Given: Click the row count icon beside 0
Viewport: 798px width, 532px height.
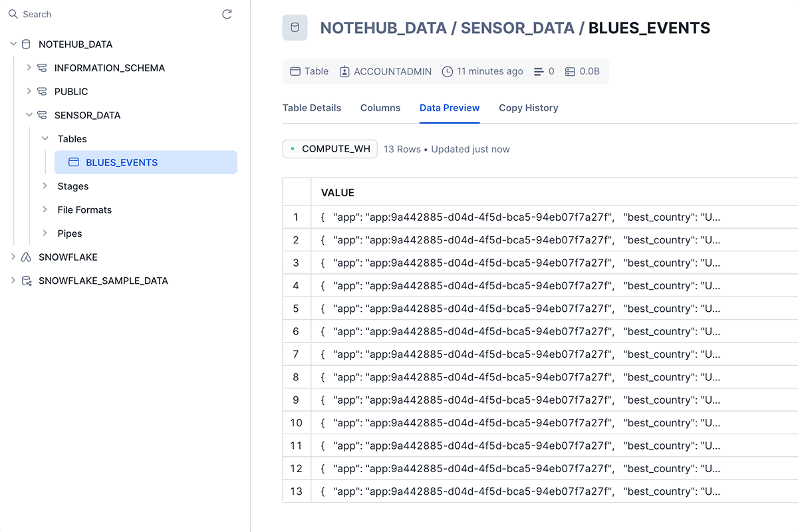Looking at the screenshot, I should [x=539, y=71].
